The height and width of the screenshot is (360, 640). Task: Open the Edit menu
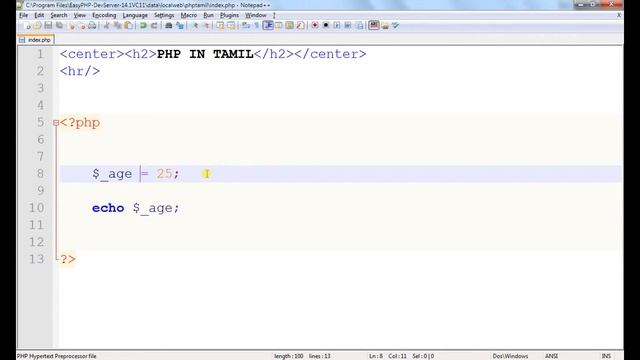click(x=39, y=15)
